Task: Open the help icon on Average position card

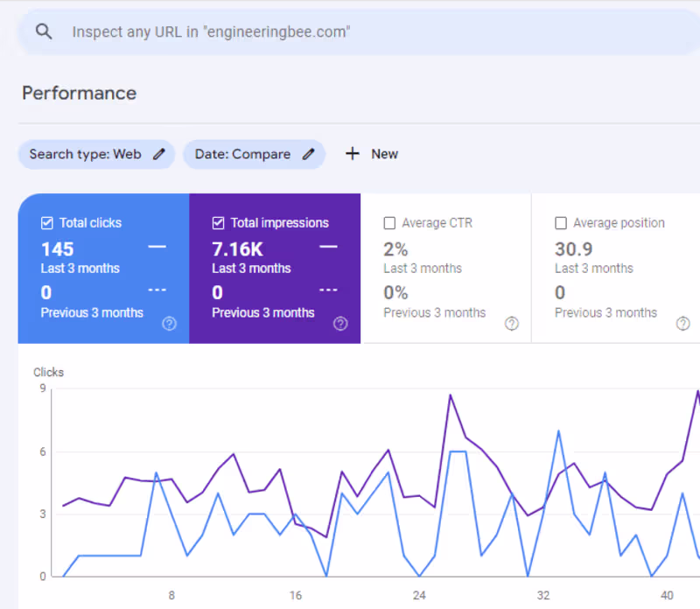Action: pos(683,324)
